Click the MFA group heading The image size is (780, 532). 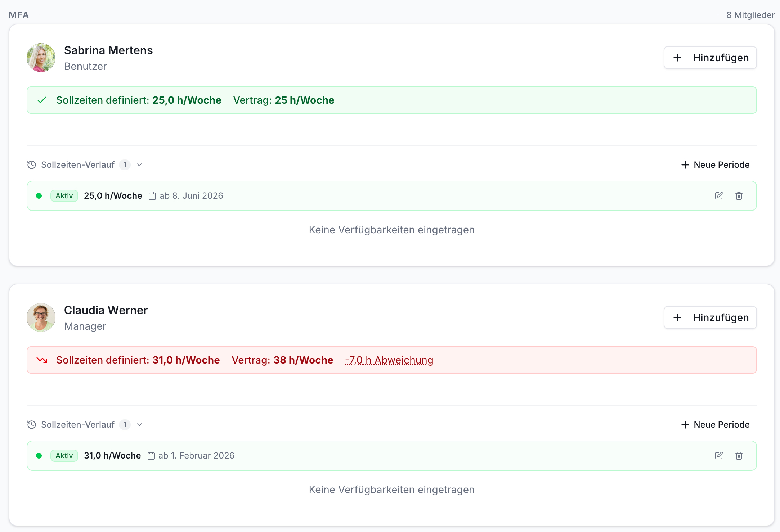click(x=19, y=15)
